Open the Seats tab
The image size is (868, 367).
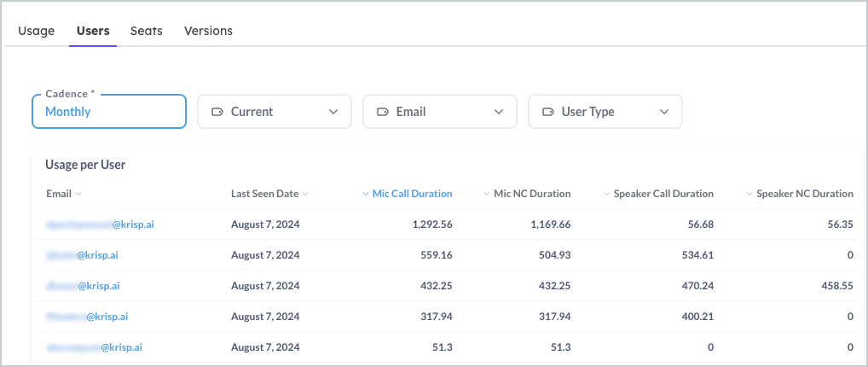(x=146, y=31)
